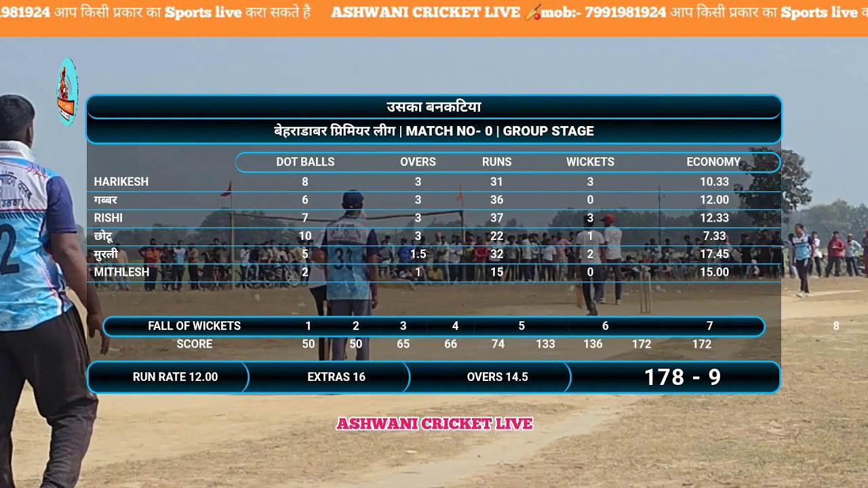The width and height of the screenshot is (868, 488).
Task: Select छोटू's dot balls value 10
Action: coord(305,236)
